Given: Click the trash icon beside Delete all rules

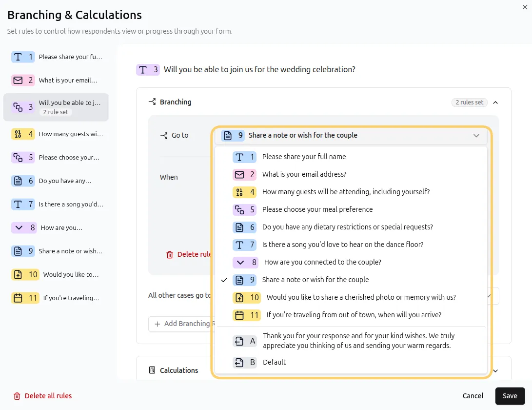Looking at the screenshot, I should [x=17, y=396].
